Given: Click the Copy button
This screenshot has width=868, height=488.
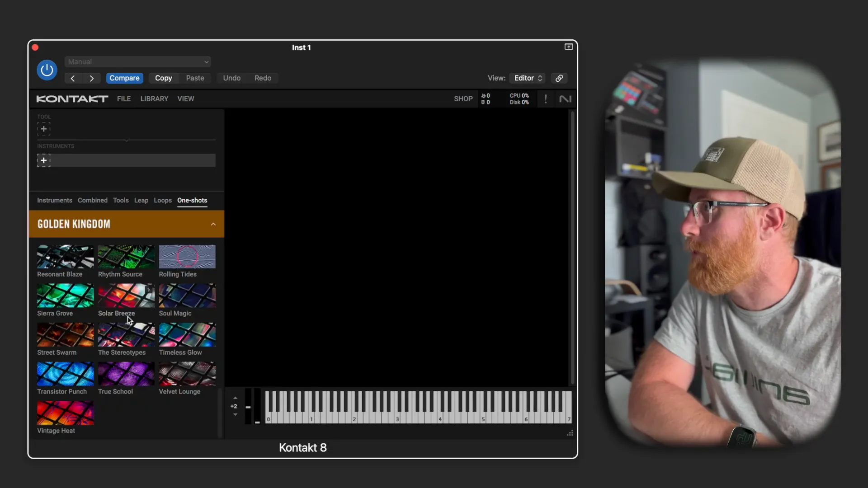Looking at the screenshot, I should pos(164,78).
